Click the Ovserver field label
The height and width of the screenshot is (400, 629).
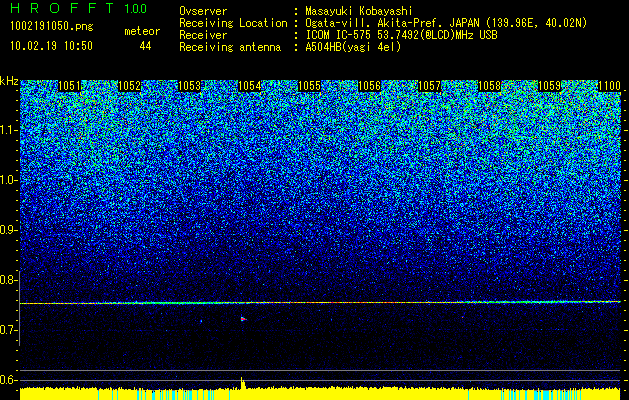pos(203,11)
